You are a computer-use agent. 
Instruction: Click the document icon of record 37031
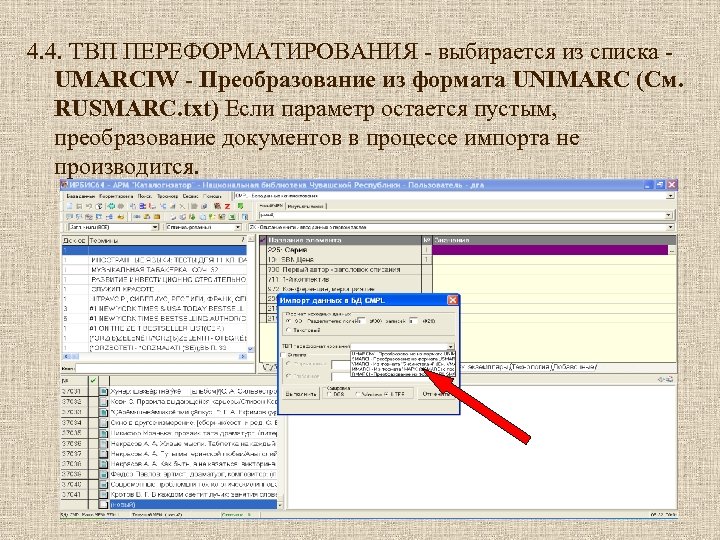pos(104,392)
